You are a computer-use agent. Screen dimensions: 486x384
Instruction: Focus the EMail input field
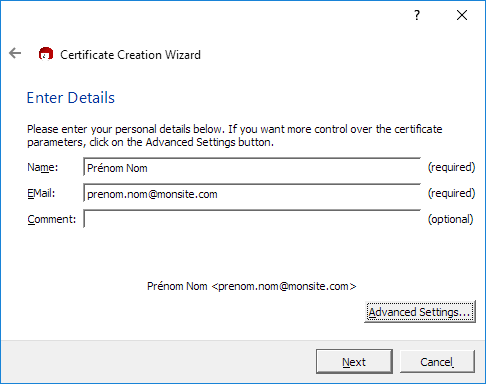(x=252, y=193)
